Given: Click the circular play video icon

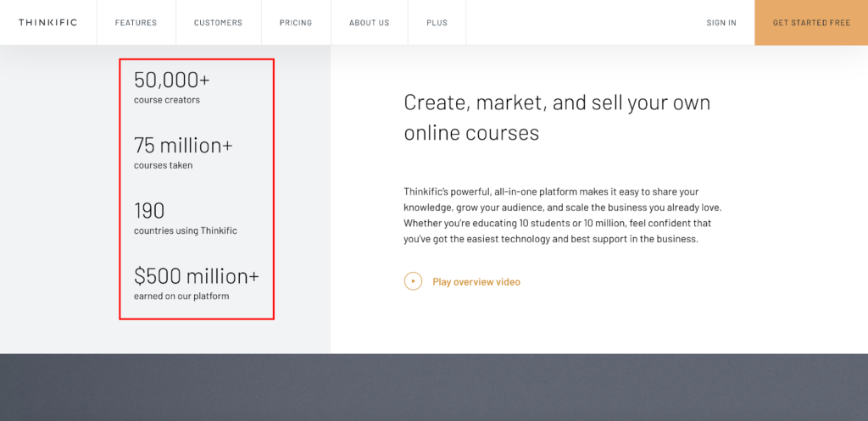Looking at the screenshot, I should [413, 281].
